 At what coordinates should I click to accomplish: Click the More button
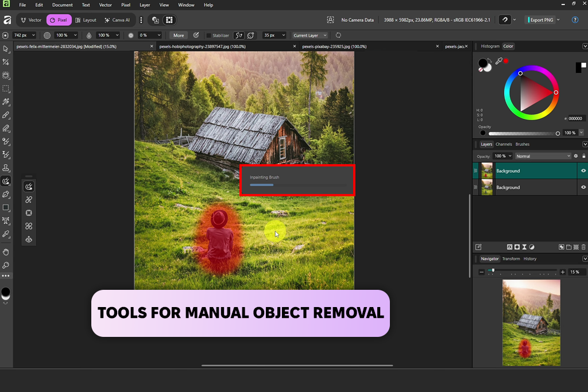tap(179, 35)
